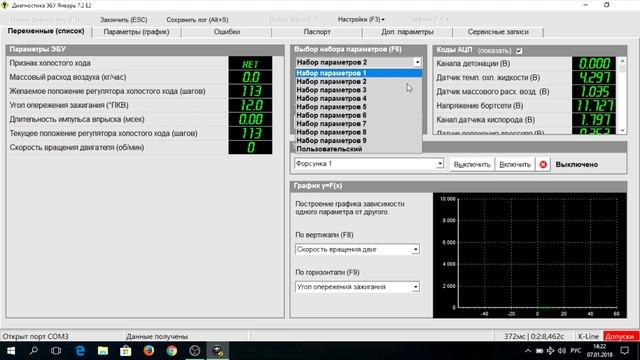Viewport: 640px width, 360px height.
Task: Launch Google Chrome from taskbar
Action: point(172,351)
